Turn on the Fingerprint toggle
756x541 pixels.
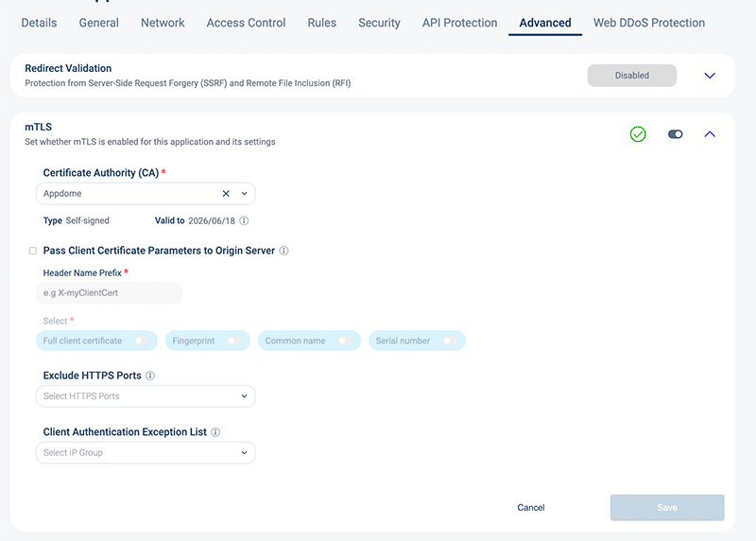pos(234,340)
